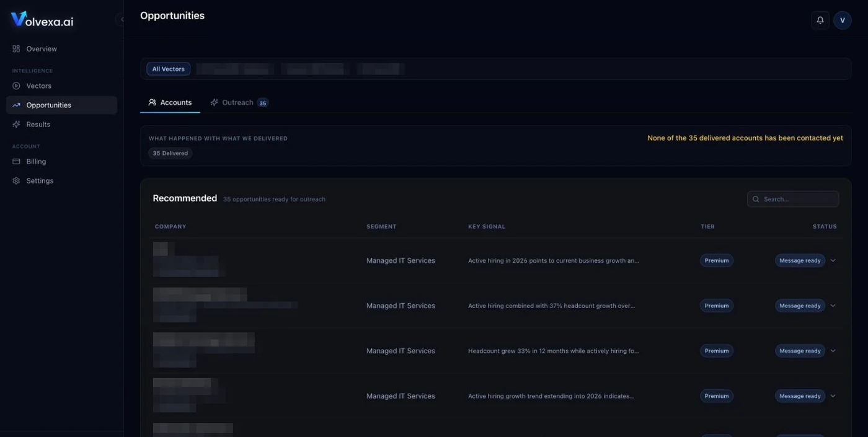The image size is (868, 437).
Task: Expand the row with 37% headcount growth
Action: (833, 306)
